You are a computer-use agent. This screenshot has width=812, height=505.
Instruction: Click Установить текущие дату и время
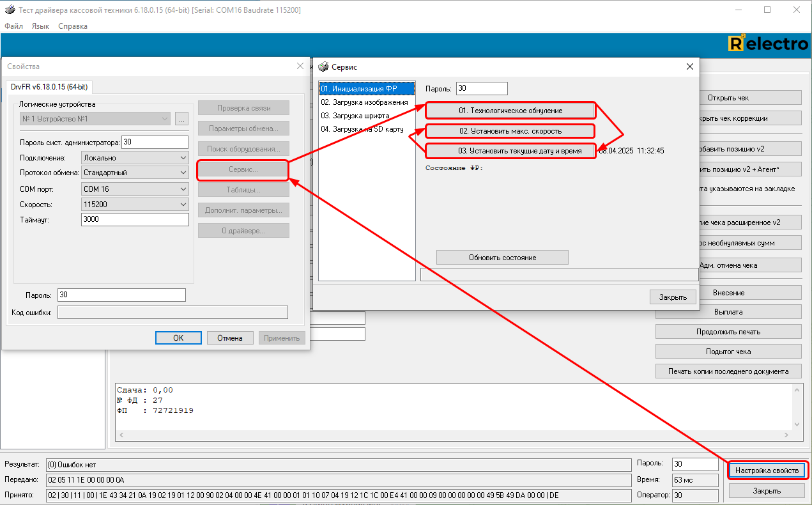(x=510, y=151)
